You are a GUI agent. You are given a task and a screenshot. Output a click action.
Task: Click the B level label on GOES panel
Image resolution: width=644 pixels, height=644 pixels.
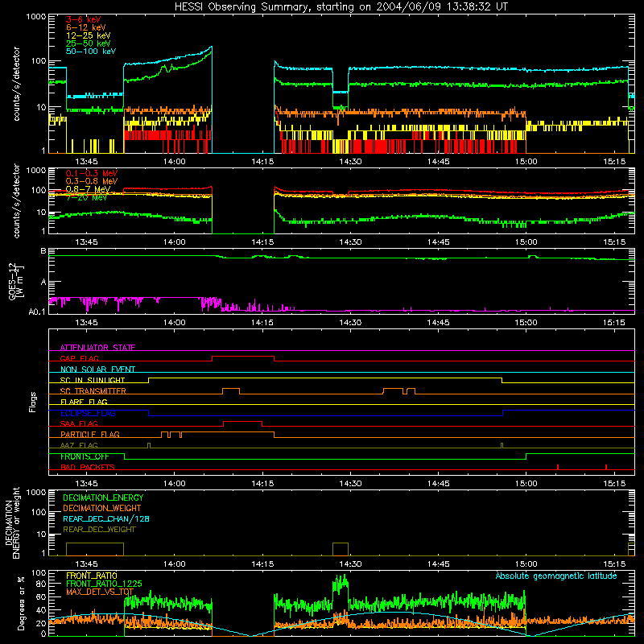(43, 251)
